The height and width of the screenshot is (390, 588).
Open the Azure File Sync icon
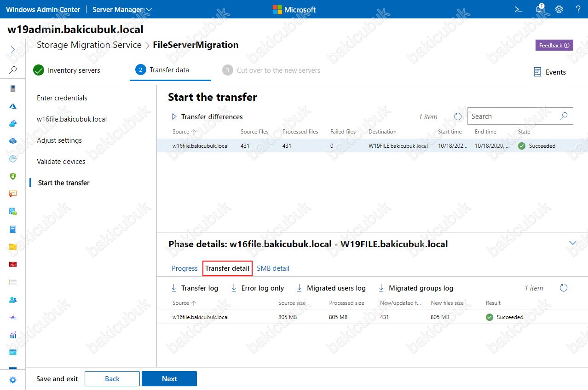[13, 141]
